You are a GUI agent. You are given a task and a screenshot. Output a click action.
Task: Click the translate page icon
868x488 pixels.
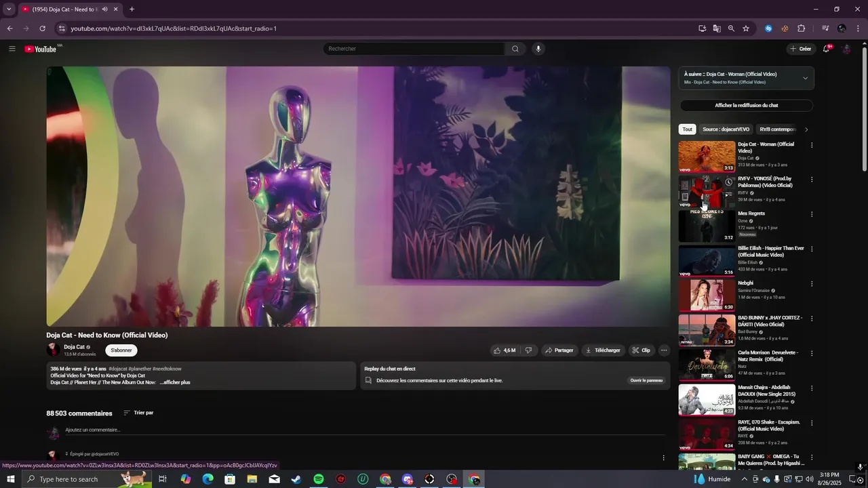pos(717,28)
